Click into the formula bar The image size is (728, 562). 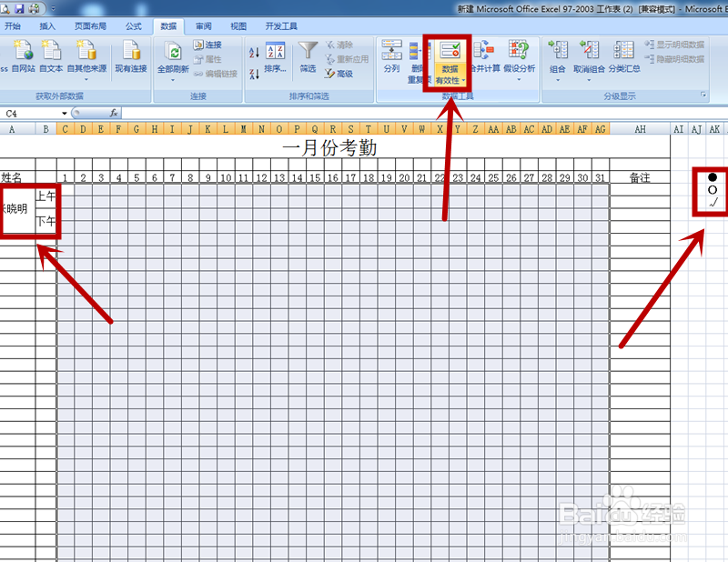tap(423, 114)
